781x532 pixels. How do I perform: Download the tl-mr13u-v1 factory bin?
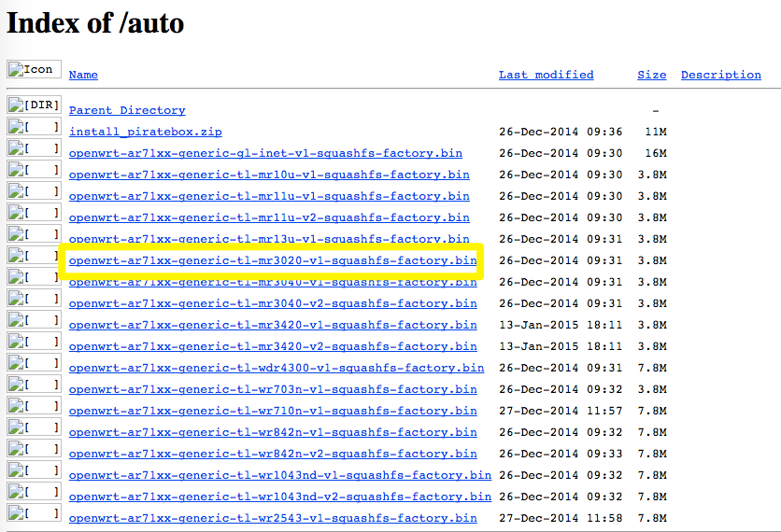(x=269, y=238)
